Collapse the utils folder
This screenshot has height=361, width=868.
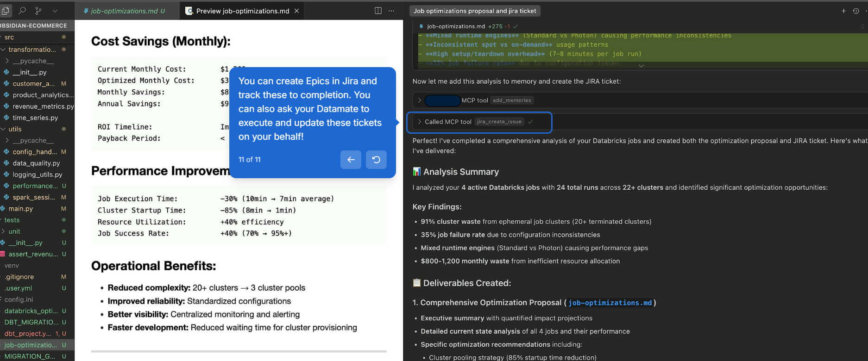[37, 129]
